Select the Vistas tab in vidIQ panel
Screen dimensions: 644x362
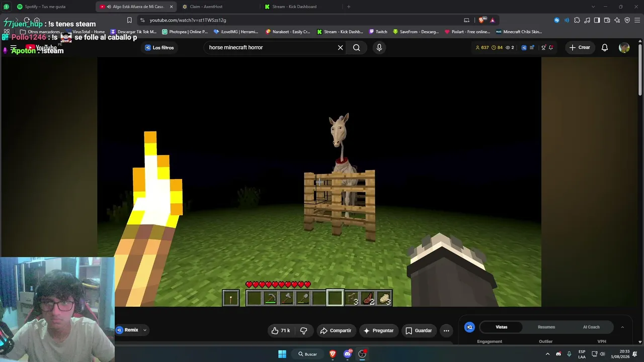(x=502, y=327)
